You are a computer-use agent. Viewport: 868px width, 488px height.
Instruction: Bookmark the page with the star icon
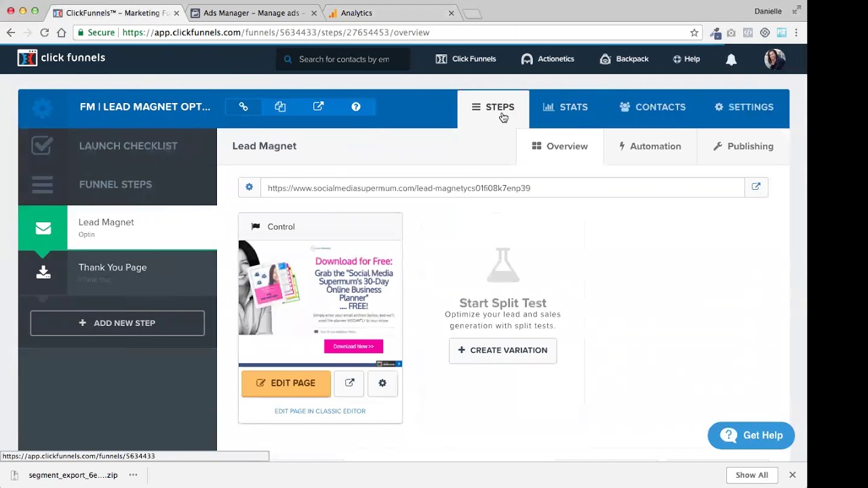tap(694, 33)
